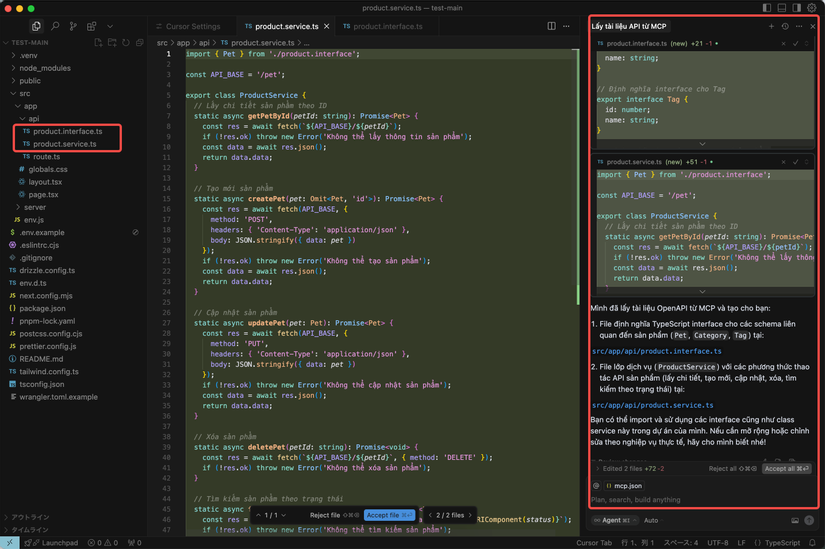The height and width of the screenshot is (549, 825).
Task: Open editor more actions menu
Action: pos(566,26)
